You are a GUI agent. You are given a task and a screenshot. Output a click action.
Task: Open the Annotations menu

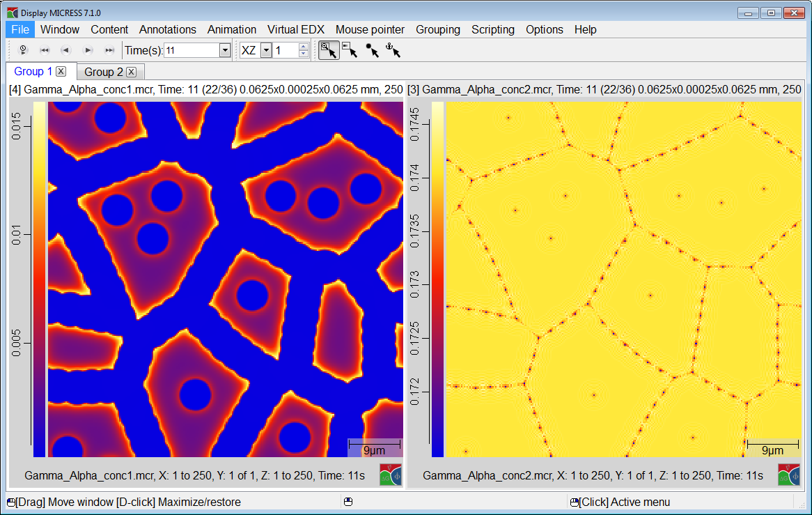(x=167, y=29)
